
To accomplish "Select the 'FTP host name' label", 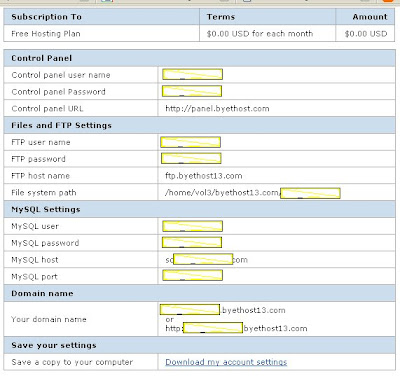I will [x=40, y=176].
